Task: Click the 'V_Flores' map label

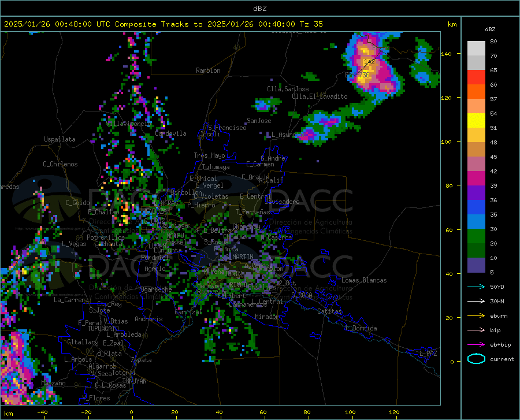Action: pos(96,398)
